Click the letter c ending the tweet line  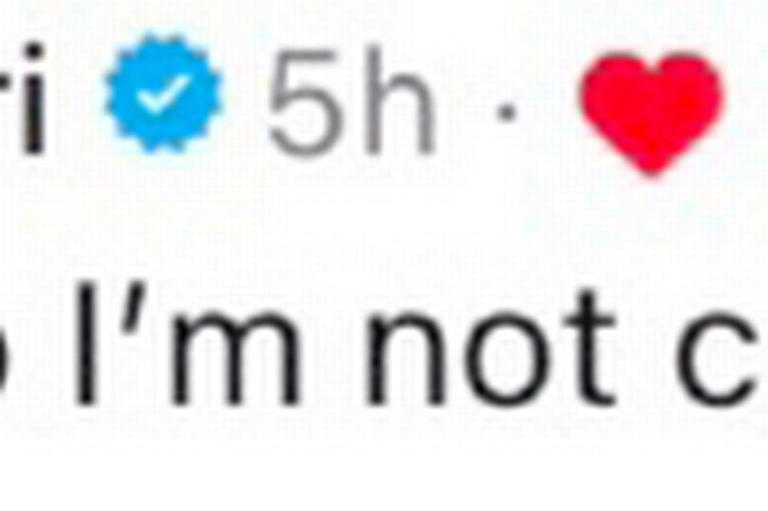pos(720,360)
